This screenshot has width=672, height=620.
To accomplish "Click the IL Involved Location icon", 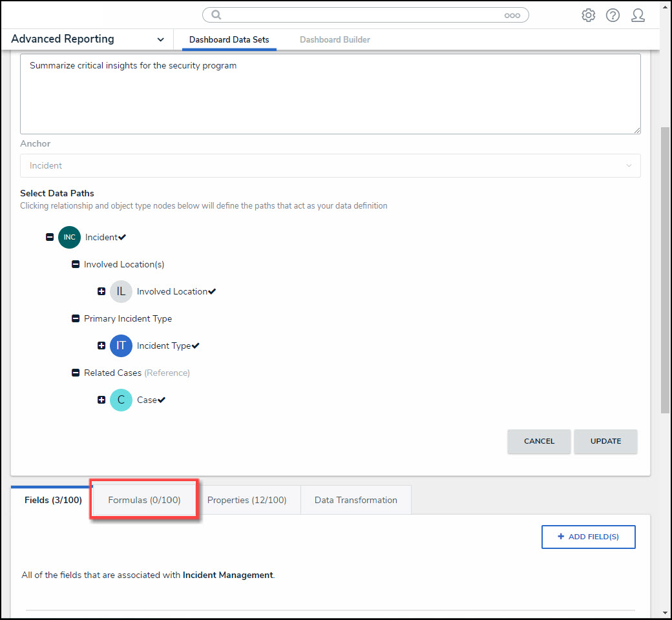I will (121, 291).
